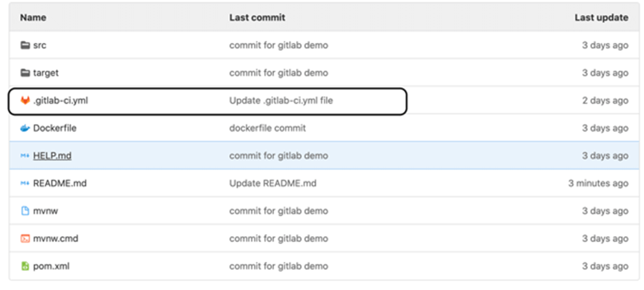Open the src folder

pos(40,45)
